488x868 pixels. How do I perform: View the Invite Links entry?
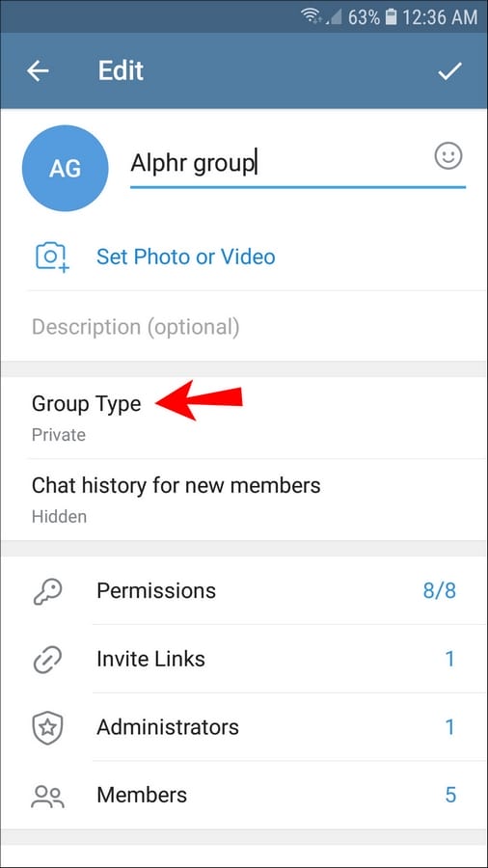[244, 659]
